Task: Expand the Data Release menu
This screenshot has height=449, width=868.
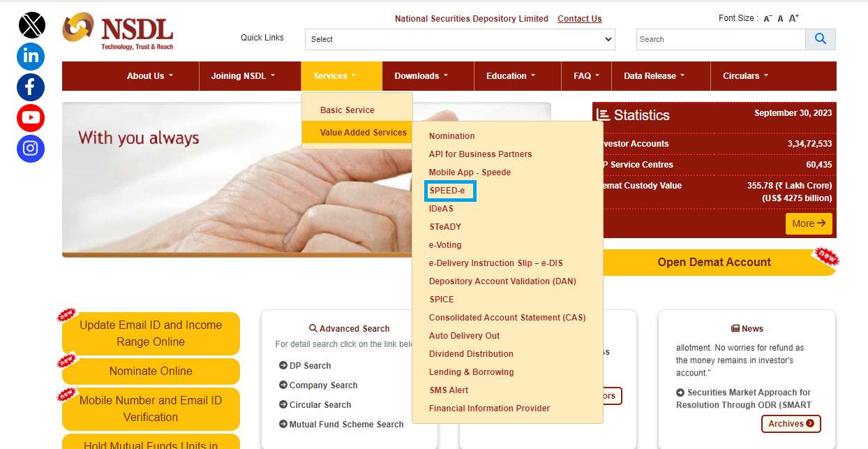Action: (654, 76)
